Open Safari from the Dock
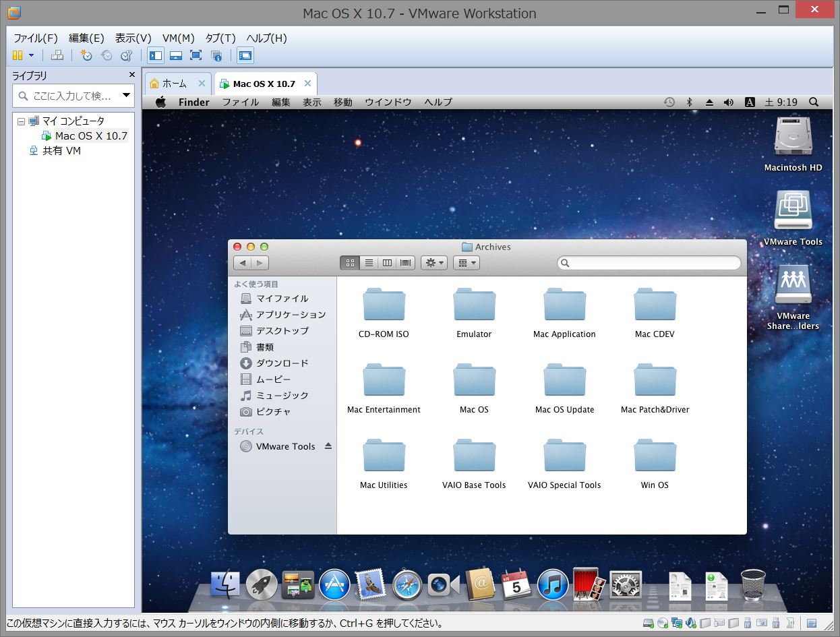840x637 pixels. click(x=407, y=584)
